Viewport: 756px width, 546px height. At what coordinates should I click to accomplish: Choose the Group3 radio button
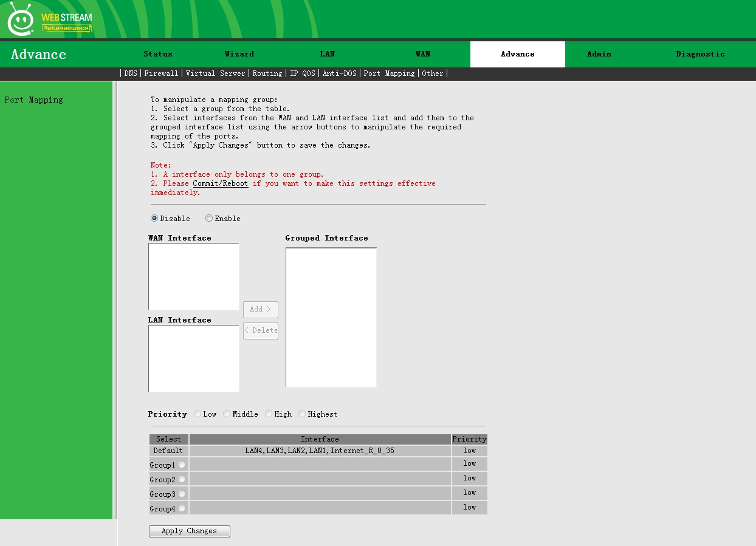click(x=182, y=494)
